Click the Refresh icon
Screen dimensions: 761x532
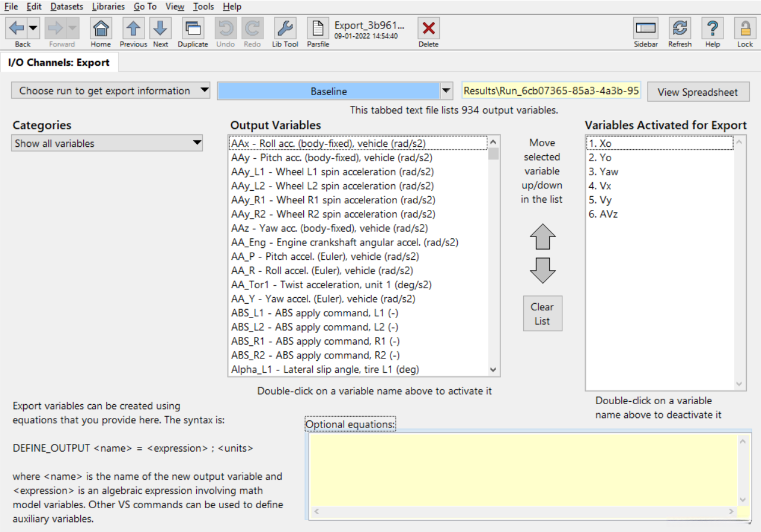point(680,28)
